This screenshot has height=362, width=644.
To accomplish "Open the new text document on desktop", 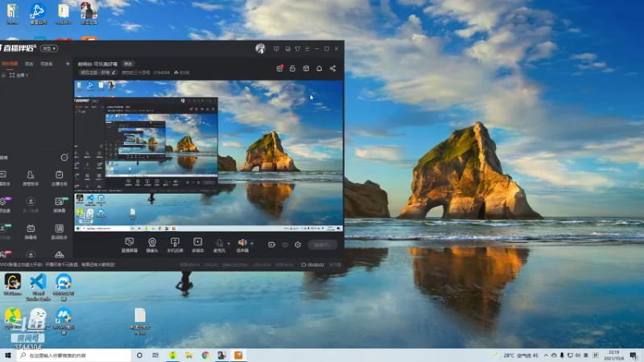I will point(140,321).
